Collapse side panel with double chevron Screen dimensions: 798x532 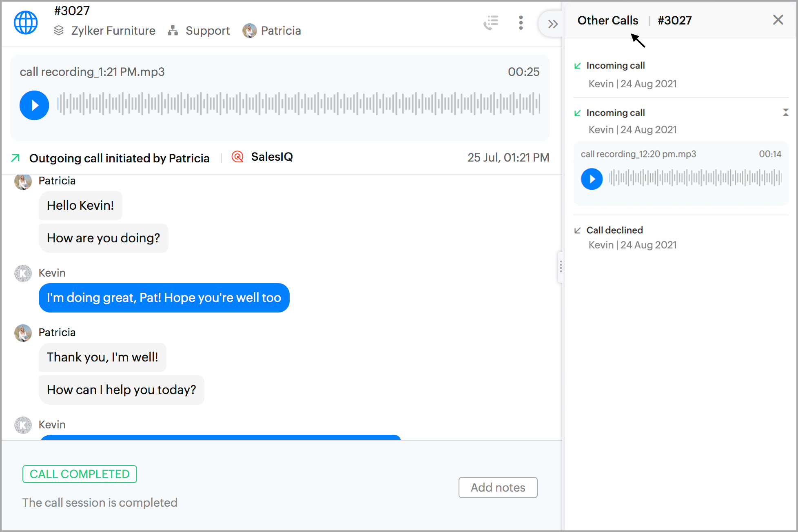(552, 24)
